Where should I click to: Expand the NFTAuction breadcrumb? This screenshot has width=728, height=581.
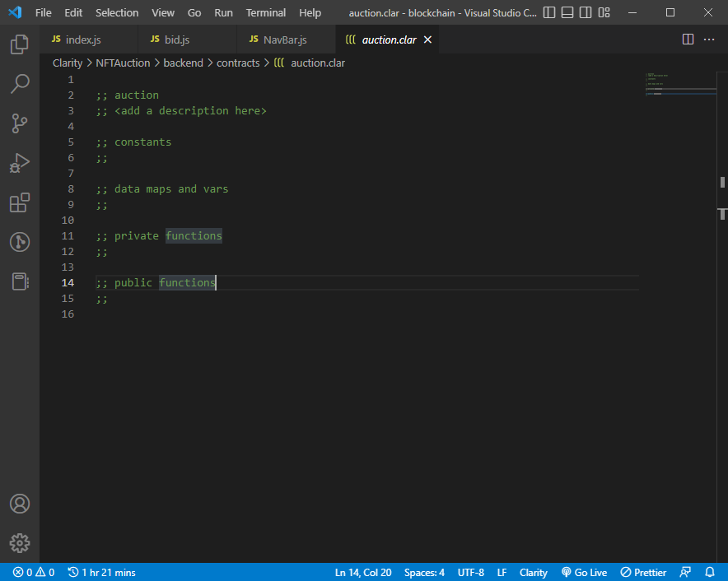123,63
